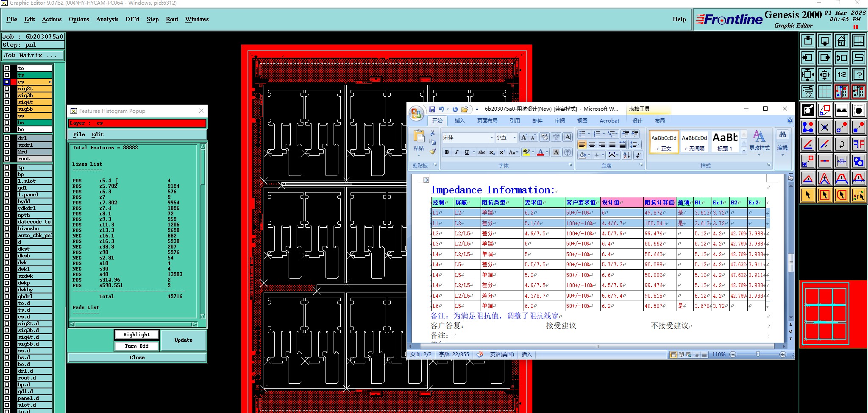Click the pan down arrow icon
This screenshot has height=413, width=868.
[x=825, y=41]
